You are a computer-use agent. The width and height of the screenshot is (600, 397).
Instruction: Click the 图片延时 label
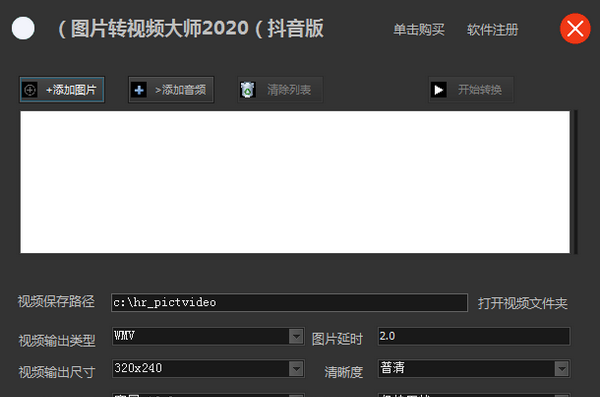point(337,339)
